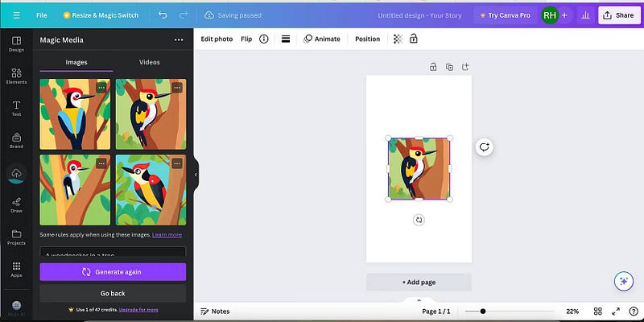Expand the page thumbnails chevron

(x=419, y=300)
